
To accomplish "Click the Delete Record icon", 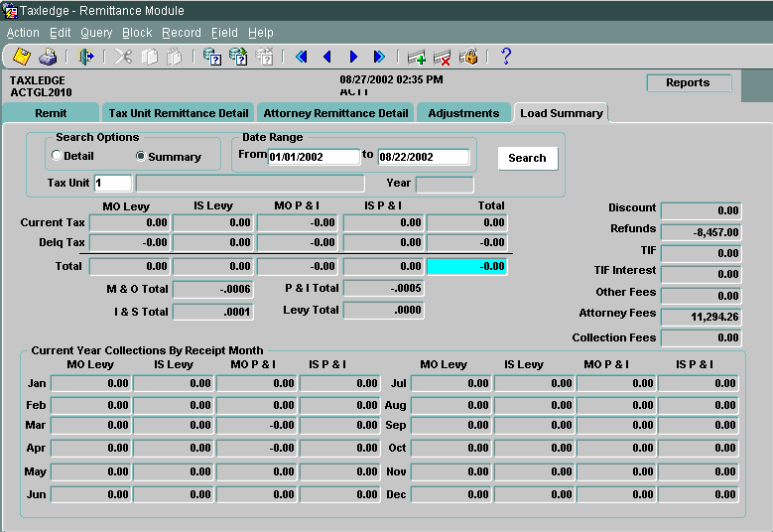I will click(x=443, y=57).
